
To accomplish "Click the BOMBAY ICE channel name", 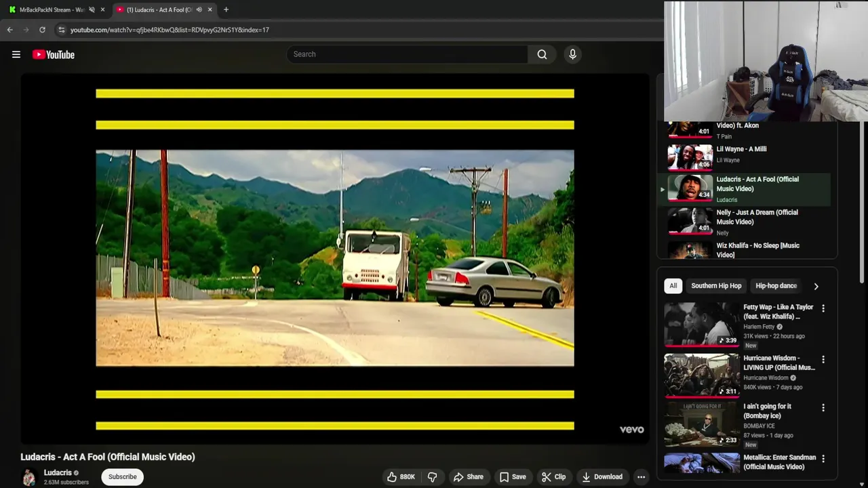I will pyautogui.click(x=759, y=426).
